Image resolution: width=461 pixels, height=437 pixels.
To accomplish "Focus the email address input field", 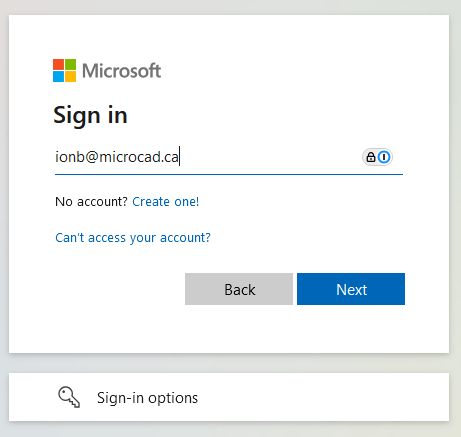I will pos(229,157).
